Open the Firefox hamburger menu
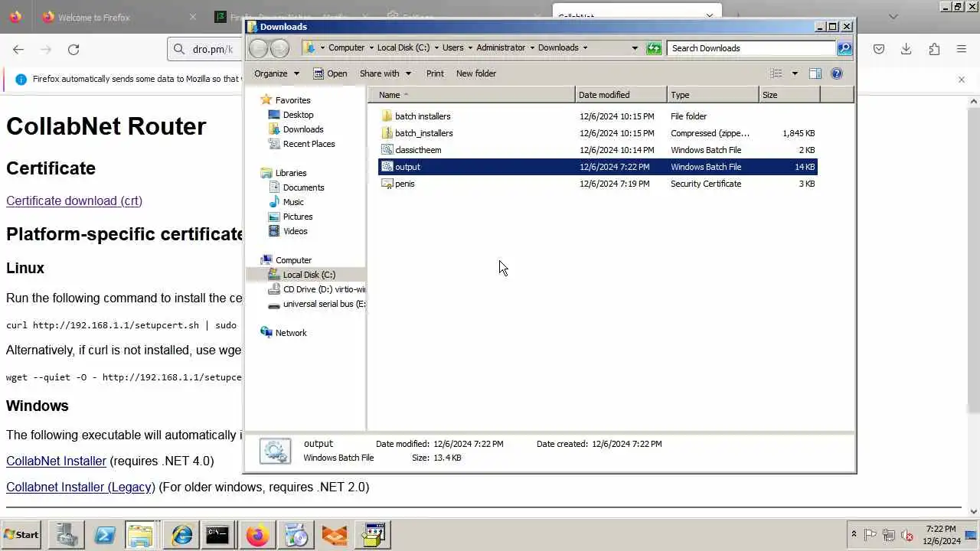Viewport: 980px width, 551px height. (x=962, y=49)
